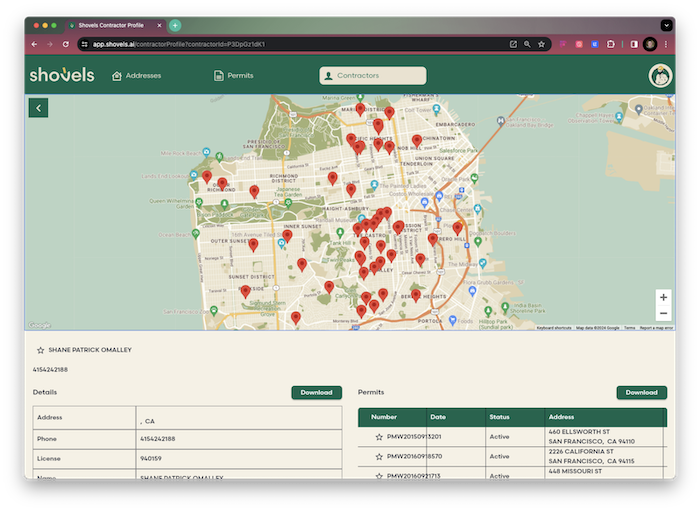Image resolution: width=700 pixels, height=511 pixels.
Task: Open the user profile avatar in header
Action: (x=660, y=76)
